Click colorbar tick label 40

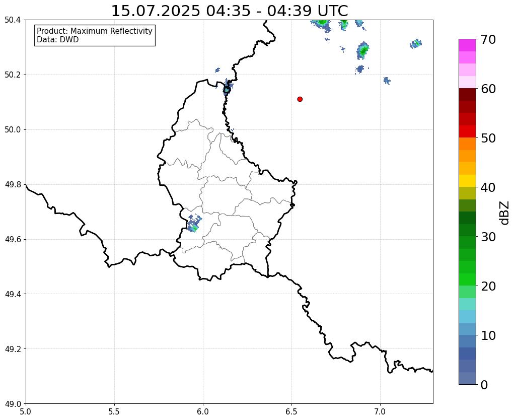(488, 187)
